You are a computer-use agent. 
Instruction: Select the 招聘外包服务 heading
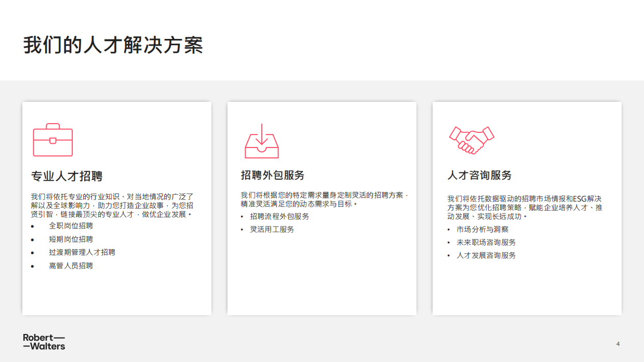tap(273, 175)
